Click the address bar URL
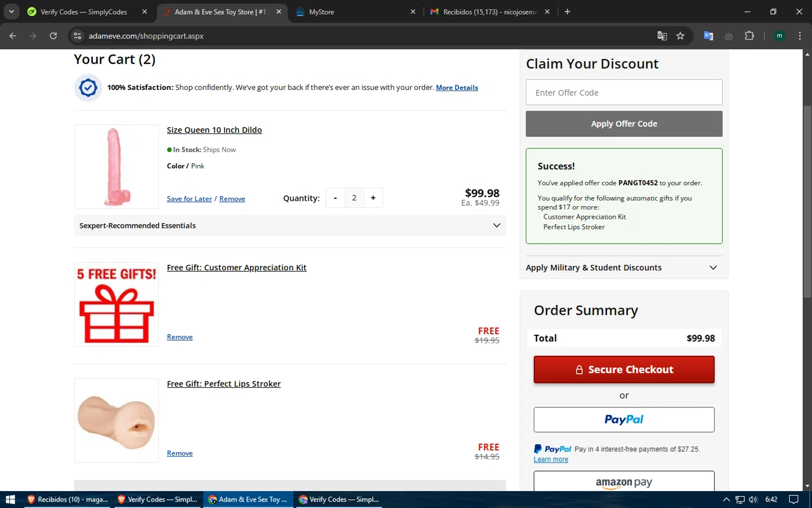The image size is (812, 508). coord(146,36)
